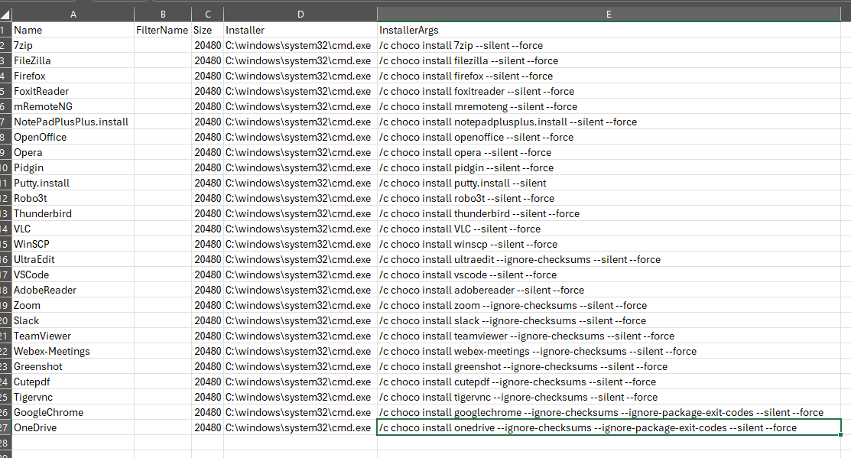Select the 'Slack' name cell
This screenshot has width=852, height=458.
point(73,321)
